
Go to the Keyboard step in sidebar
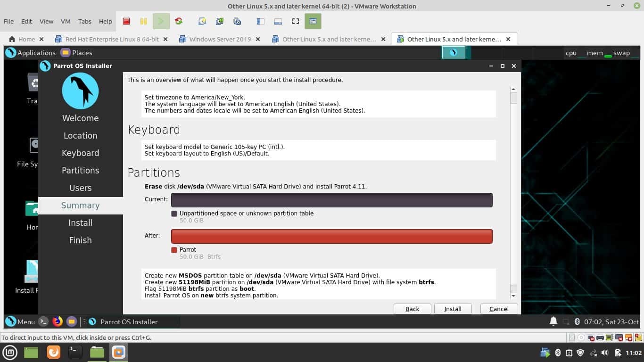[x=81, y=153]
